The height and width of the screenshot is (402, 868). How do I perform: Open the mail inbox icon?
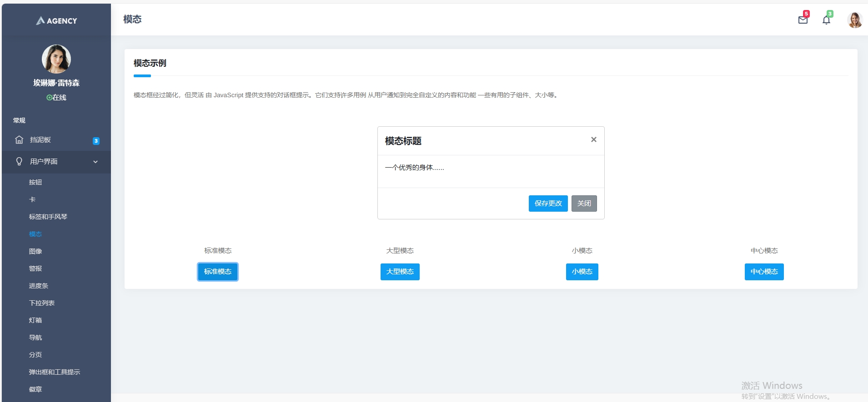click(x=803, y=20)
